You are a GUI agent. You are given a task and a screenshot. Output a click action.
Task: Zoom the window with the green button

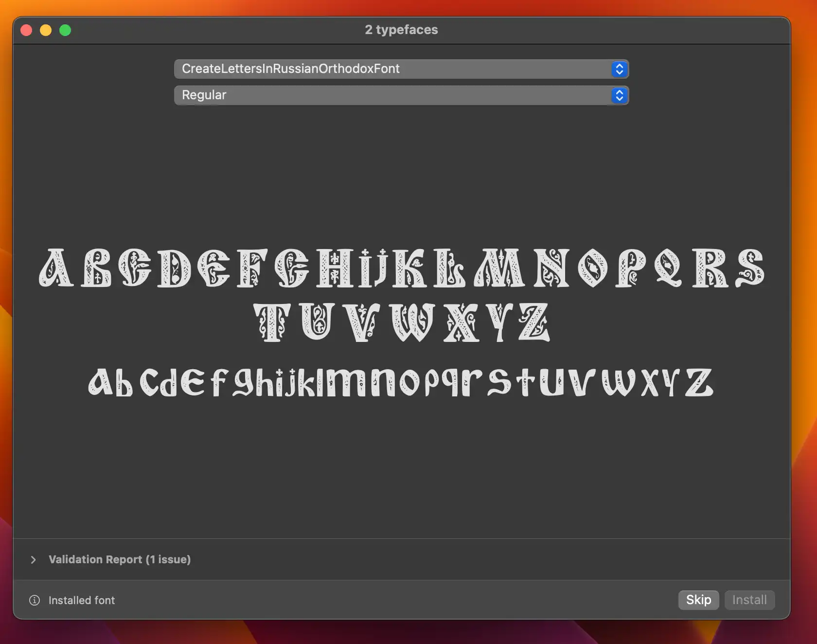[x=65, y=30]
